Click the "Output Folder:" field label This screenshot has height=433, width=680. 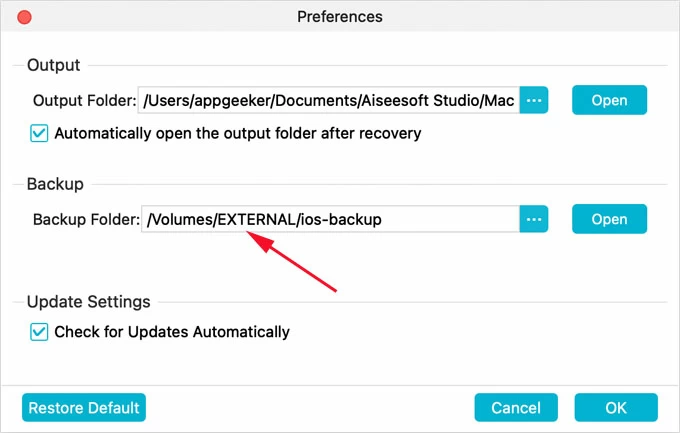[x=84, y=100]
